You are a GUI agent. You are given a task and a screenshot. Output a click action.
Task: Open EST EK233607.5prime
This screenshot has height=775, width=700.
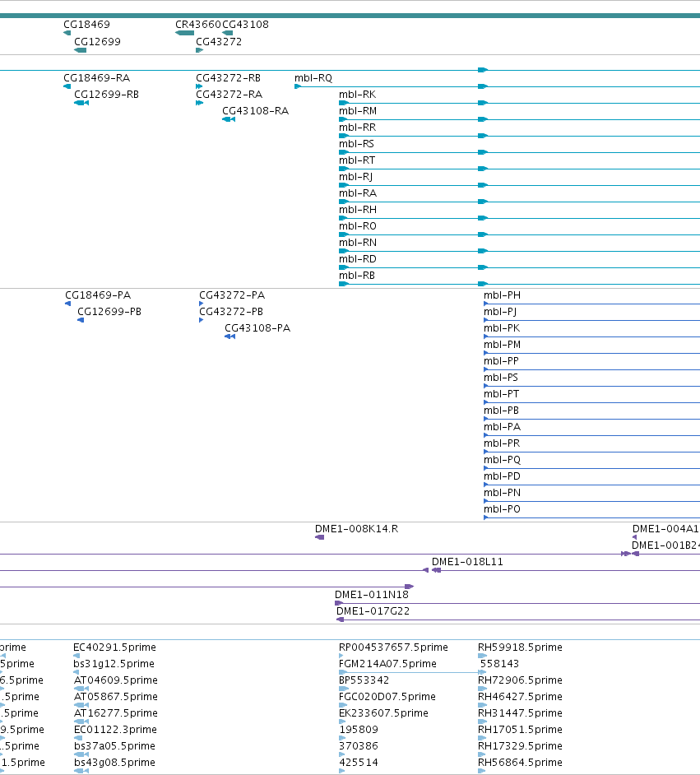[x=383, y=712]
